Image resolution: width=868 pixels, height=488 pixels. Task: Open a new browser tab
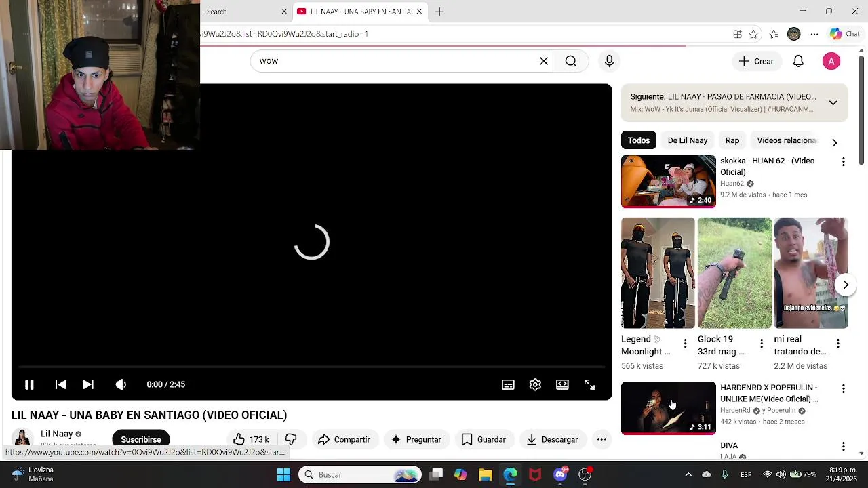pyautogui.click(x=439, y=12)
